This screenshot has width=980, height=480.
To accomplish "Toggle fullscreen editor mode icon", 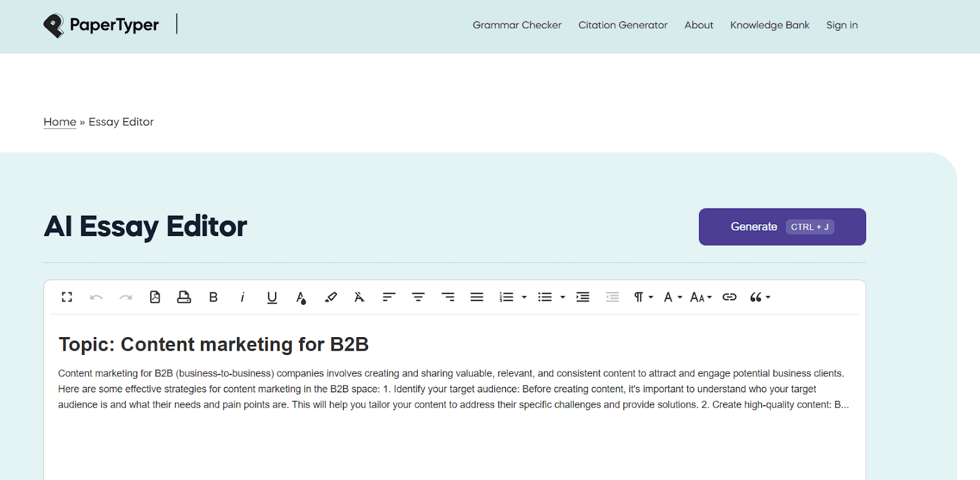I will tap(67, 297).
